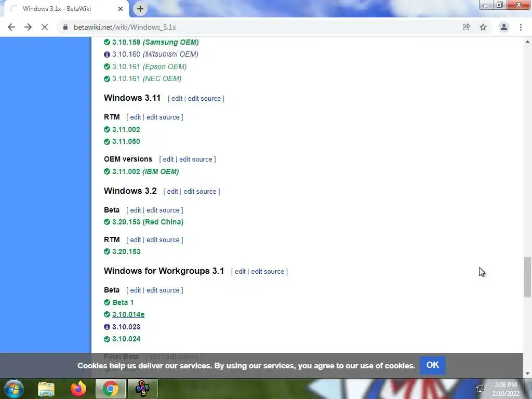Edit the Windows 3.11 section

coord(177,98)
